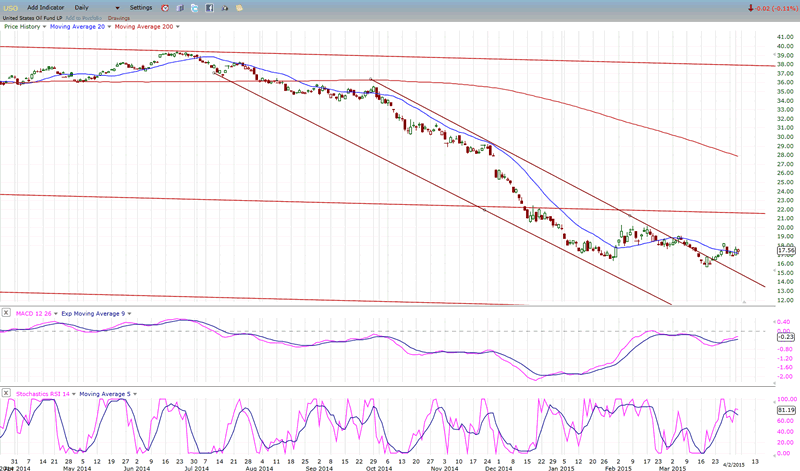Screen dimensions: 800x471
Task: Click the print icon in the toolbar
Action: pyautogui.click(x=226, y=7)
